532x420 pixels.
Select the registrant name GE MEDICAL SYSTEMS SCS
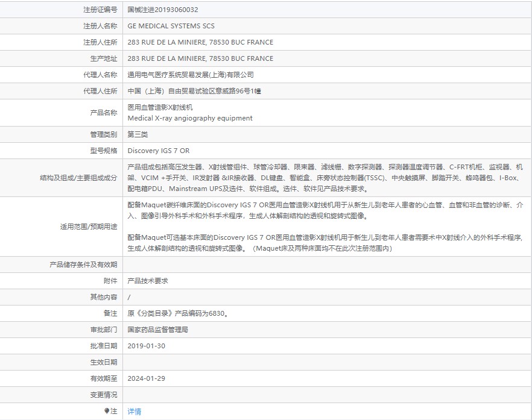(x=171, y=26)
